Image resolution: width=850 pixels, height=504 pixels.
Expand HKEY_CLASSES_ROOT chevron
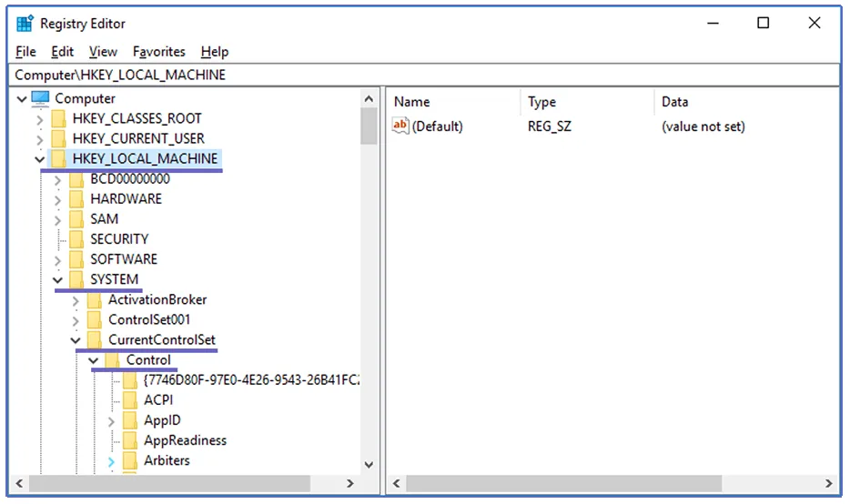(39, 119)
